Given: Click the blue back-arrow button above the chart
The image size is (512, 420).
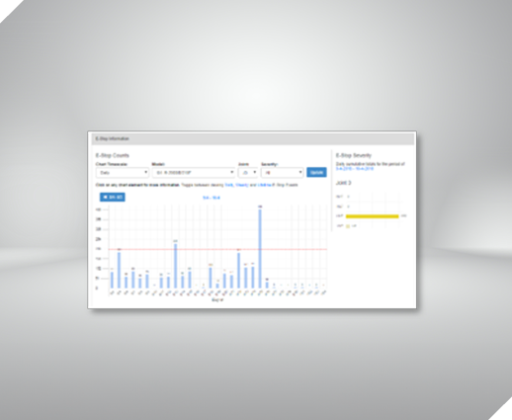Looking at the screenshot, I should point(113,197).
